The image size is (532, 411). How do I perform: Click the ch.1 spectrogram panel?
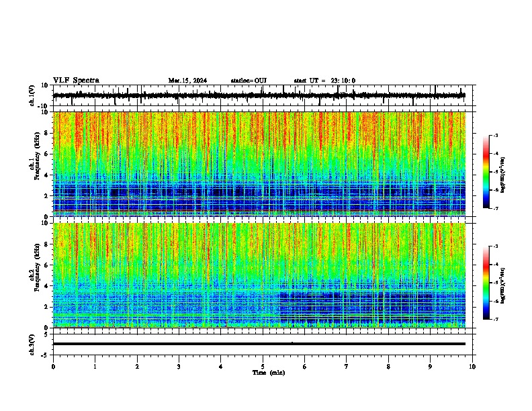[259, 164]
